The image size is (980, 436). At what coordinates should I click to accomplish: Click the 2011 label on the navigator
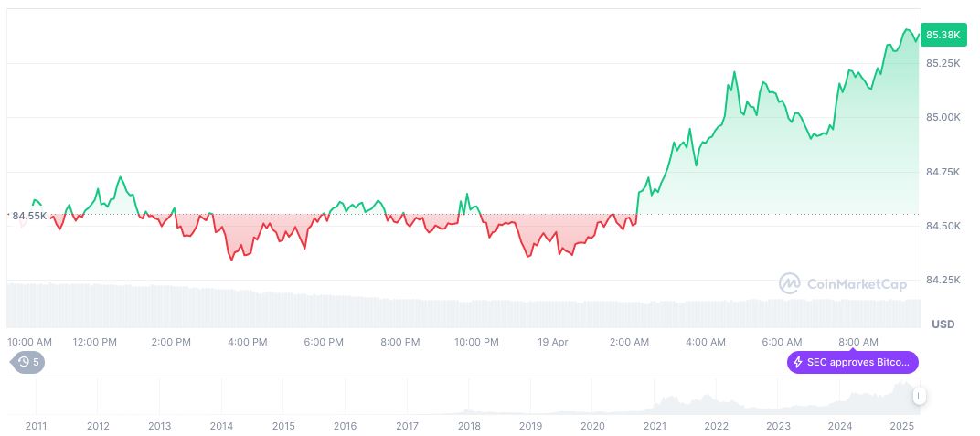tap(37, 426)
